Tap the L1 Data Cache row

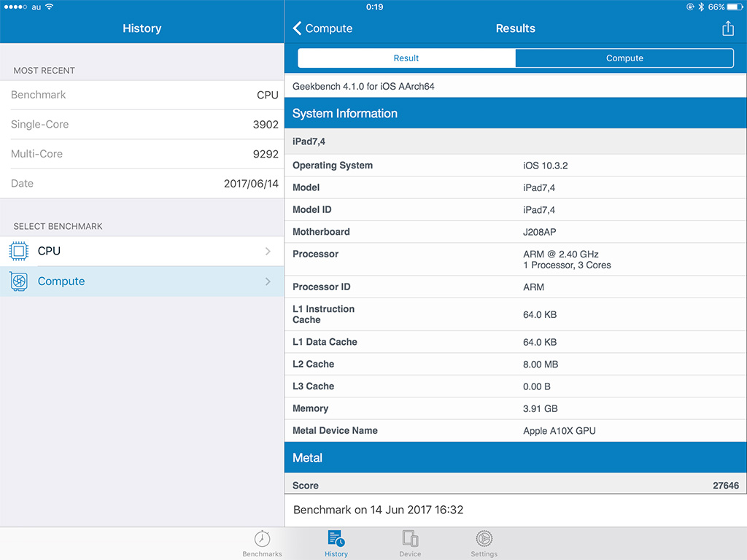pyautogui.click(x=516, y=342)
